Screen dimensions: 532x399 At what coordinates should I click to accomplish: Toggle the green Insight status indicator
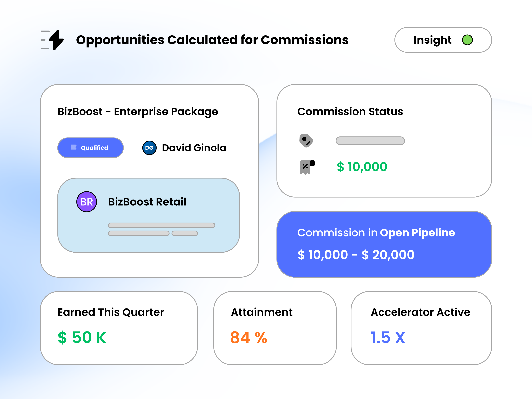467,40
